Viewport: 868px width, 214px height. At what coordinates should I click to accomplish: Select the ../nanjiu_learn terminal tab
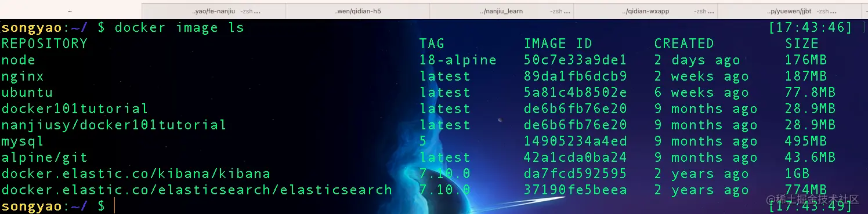pyautogui.click(x=501, y=11)
